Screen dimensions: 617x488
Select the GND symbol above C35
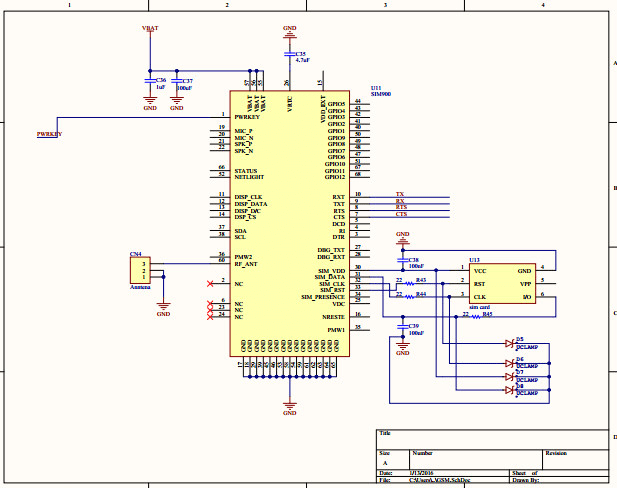click(x=290, y=32)
